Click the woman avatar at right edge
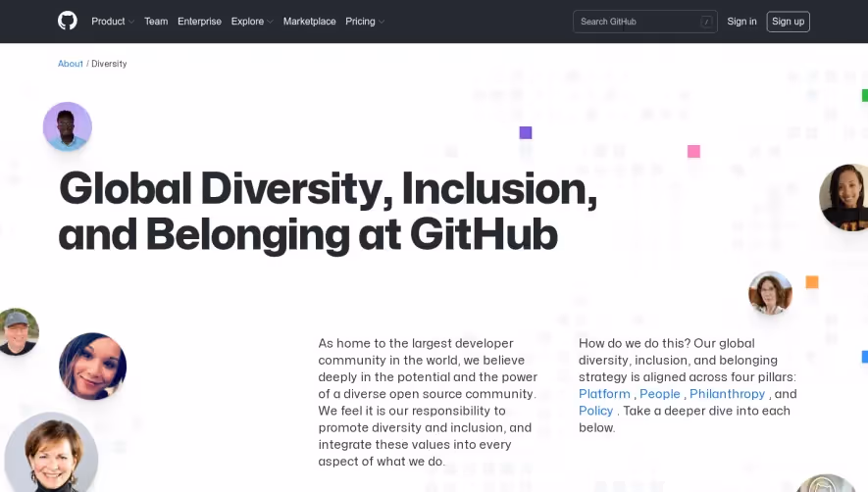This screenshot has height=492, width=868. 844,197
